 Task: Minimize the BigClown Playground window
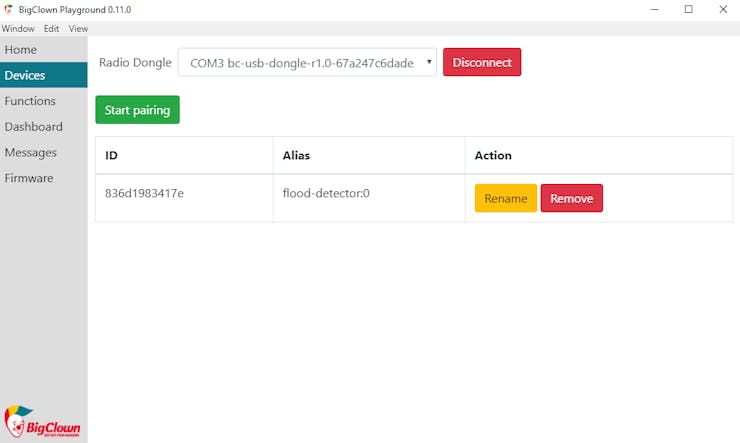(x=653, y=9)
